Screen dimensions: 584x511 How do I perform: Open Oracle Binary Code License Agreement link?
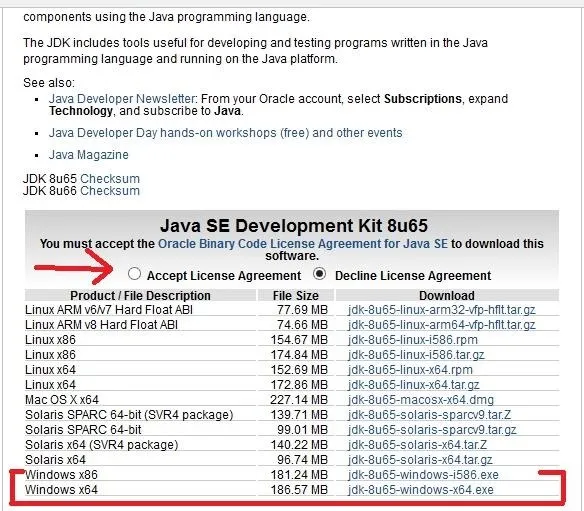point(303,244)
